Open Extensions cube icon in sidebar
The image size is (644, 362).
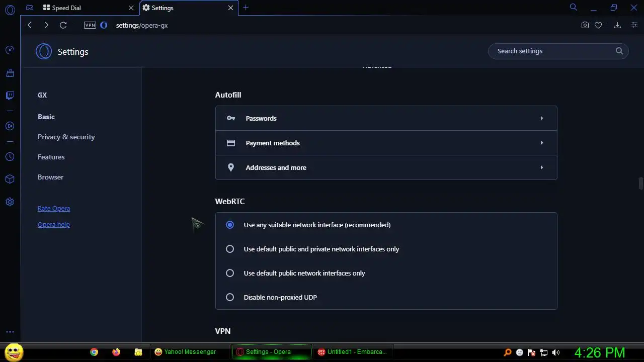tap(10, 179)
